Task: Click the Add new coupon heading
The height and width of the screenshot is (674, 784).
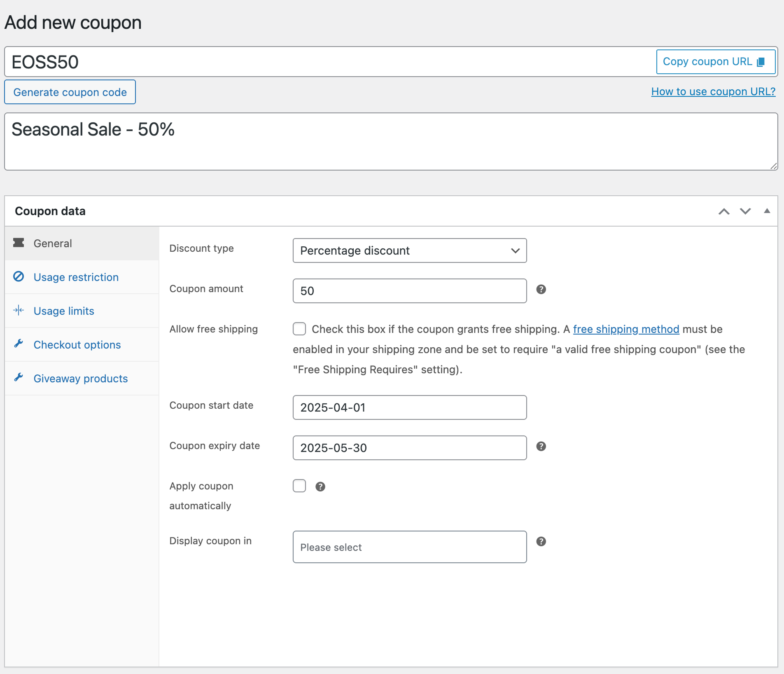Action: coord(73,23)
